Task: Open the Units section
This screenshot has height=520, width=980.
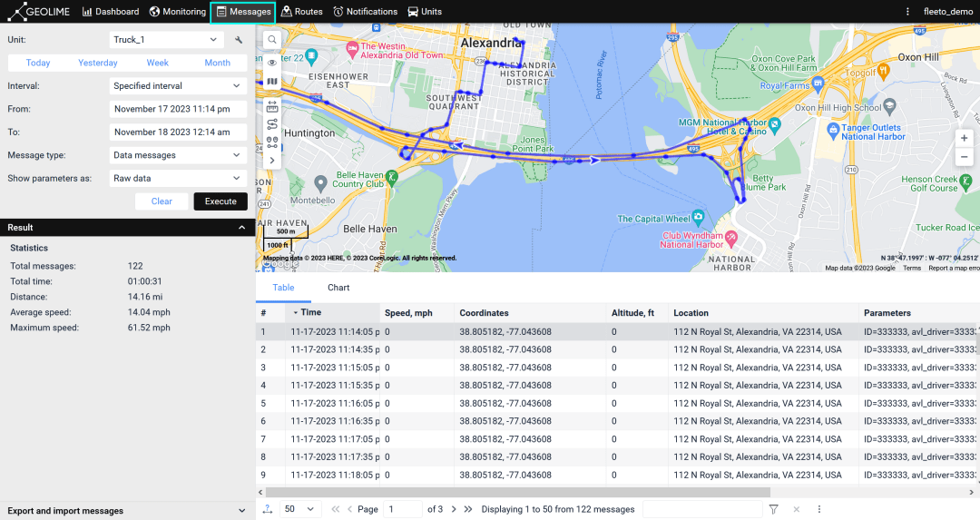Action: pos(425,11)
